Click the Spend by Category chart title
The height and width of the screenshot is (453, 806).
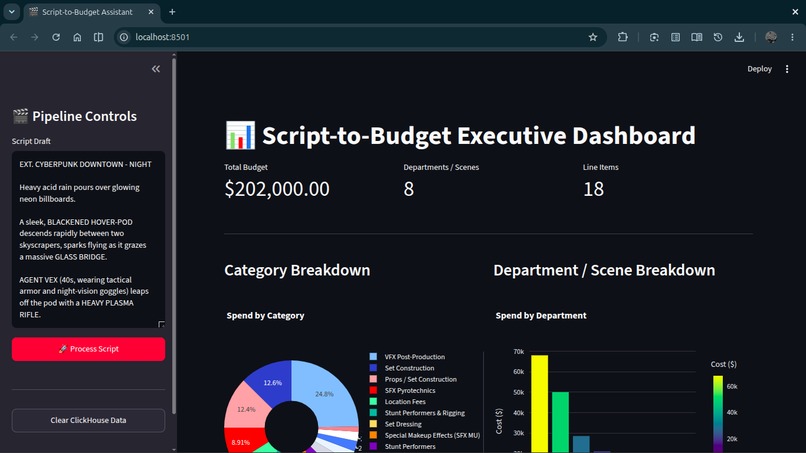265,316
